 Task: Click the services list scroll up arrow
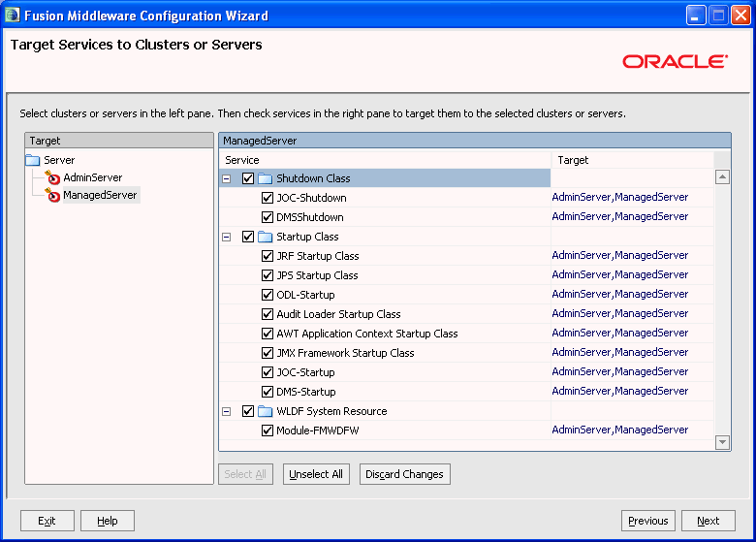[722, 177]
